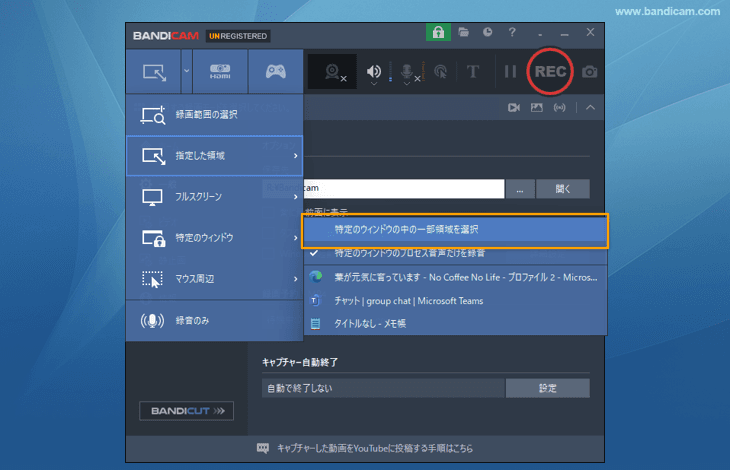Image resolution: width=730 pixels, height=470 pixels.
Task: Click the Teams icon in window list
Action: (315, 301)
